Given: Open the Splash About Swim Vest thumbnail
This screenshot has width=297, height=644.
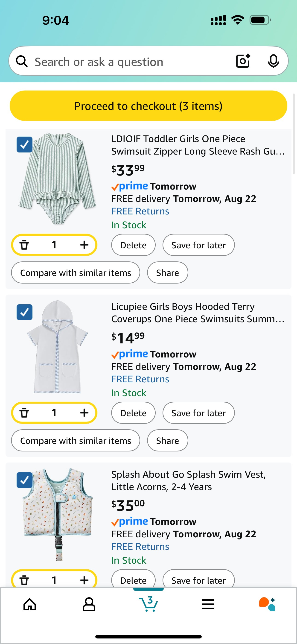Looking at the screenshot, I should click(58, 515).
